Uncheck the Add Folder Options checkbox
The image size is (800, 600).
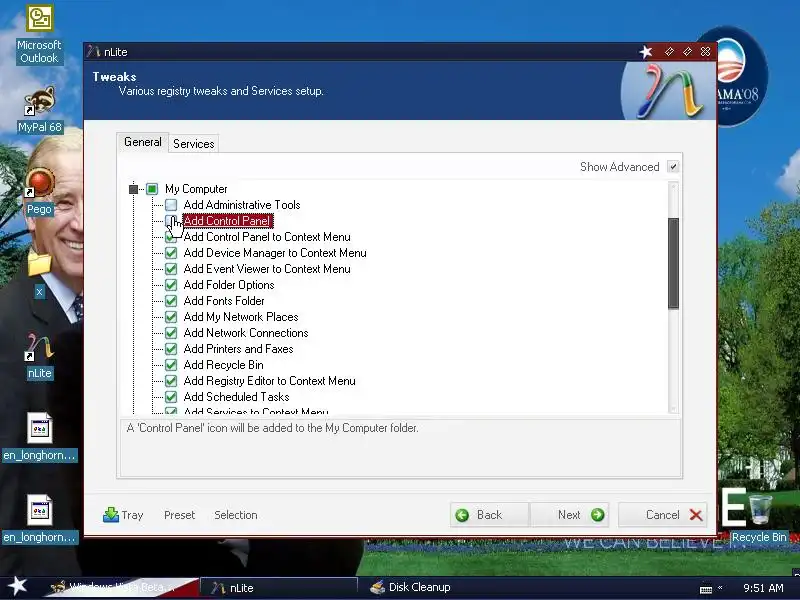point(171,285)
